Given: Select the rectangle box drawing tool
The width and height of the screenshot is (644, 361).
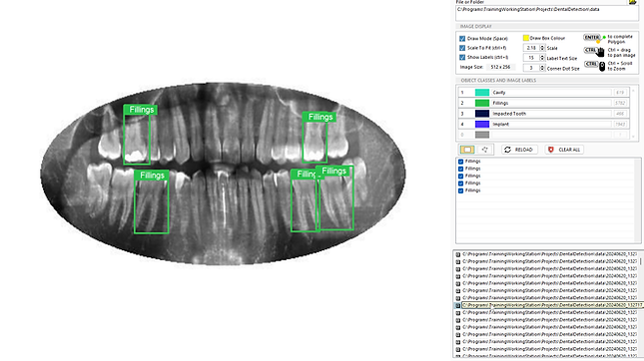Looking at the screenshot, I should tap(467, 150).
